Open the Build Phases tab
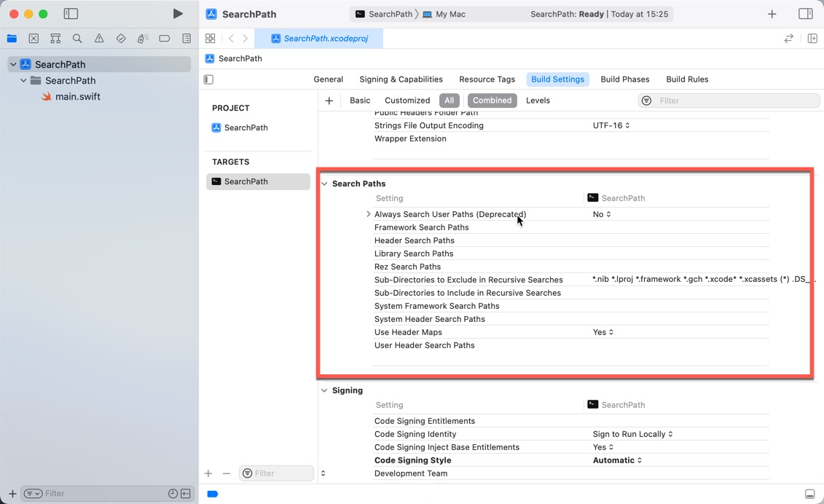 (625, 79)
